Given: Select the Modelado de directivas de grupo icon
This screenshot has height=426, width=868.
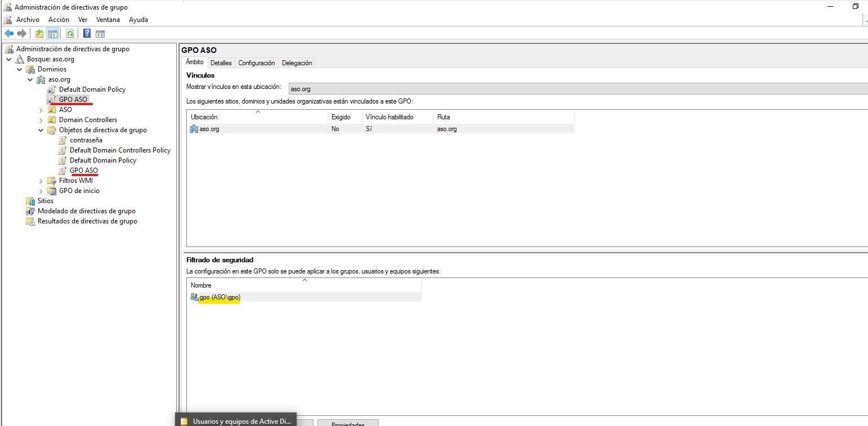Looking at the screenshot, I should click(x=30, y=211).
